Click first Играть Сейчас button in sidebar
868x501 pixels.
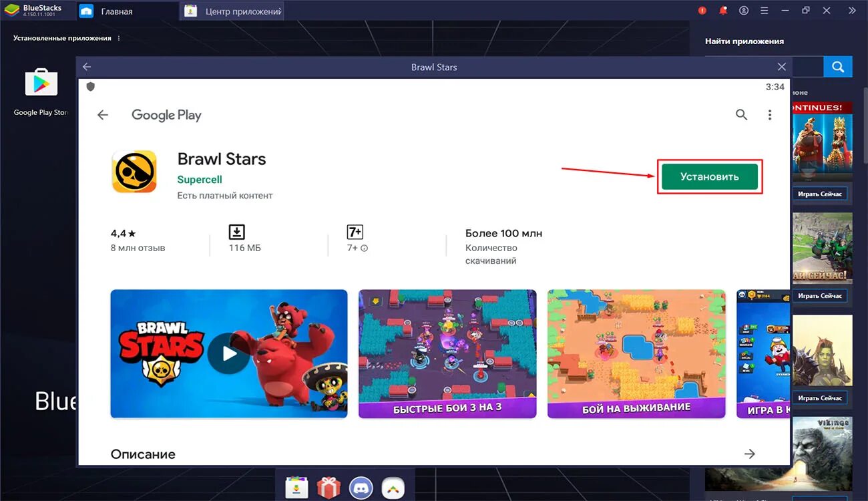821,194
